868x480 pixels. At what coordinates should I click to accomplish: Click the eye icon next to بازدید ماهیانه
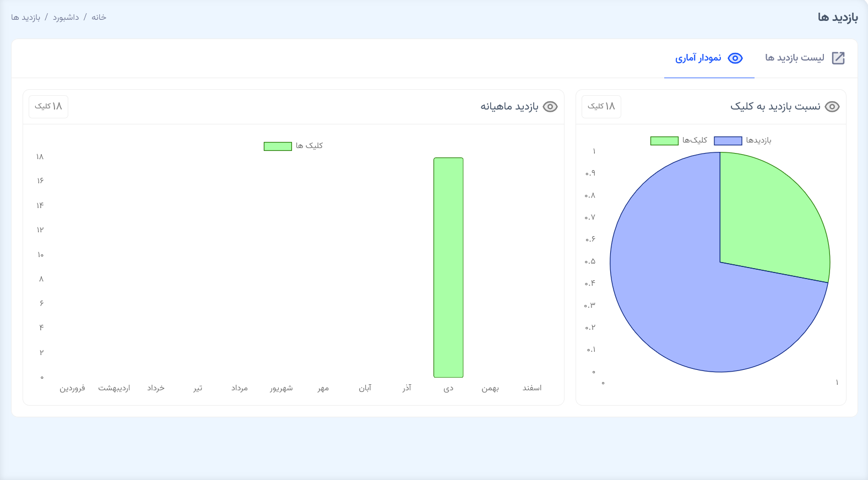click(x=550, y=107)
